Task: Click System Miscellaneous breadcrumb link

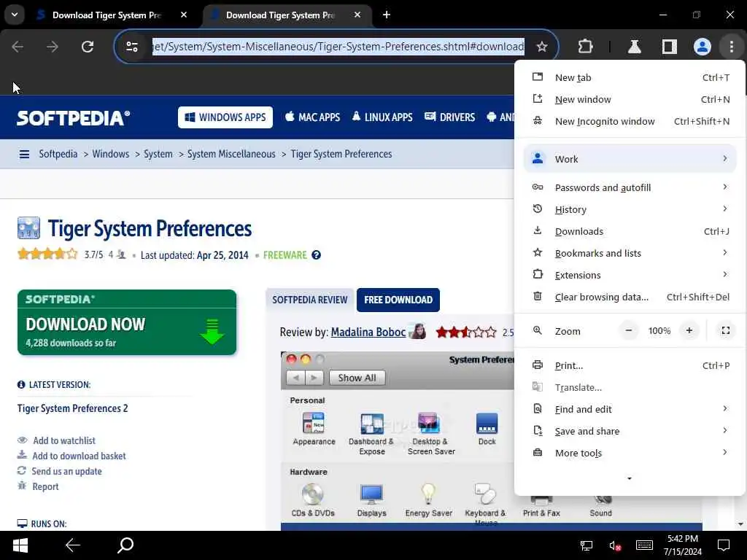Action: coord(231,155)
